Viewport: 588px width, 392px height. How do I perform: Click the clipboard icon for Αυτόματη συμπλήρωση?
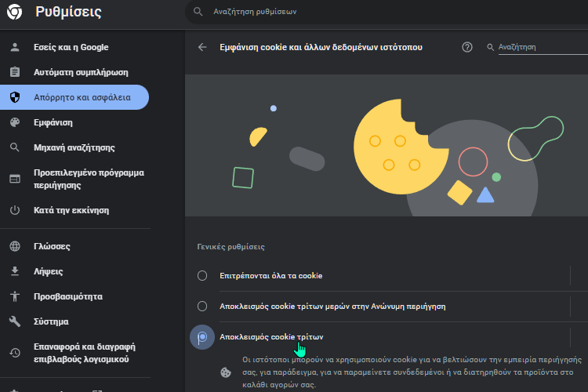(15, 72)
